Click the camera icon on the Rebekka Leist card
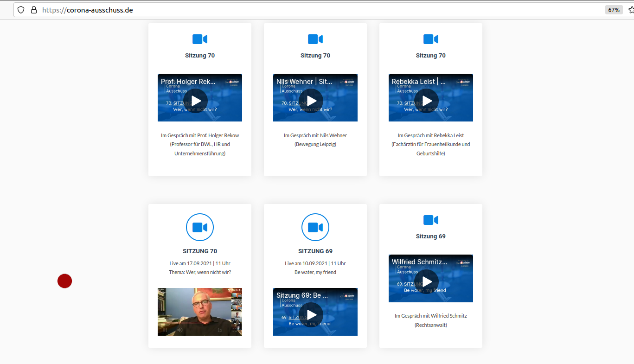Screen dimensions: 634x364 pos(431,39)
